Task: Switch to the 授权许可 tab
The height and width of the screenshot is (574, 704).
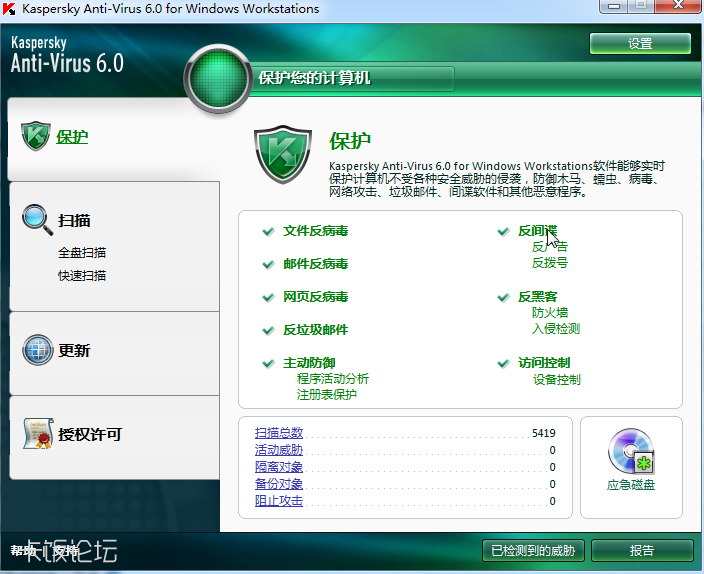Action: point(90,434)
